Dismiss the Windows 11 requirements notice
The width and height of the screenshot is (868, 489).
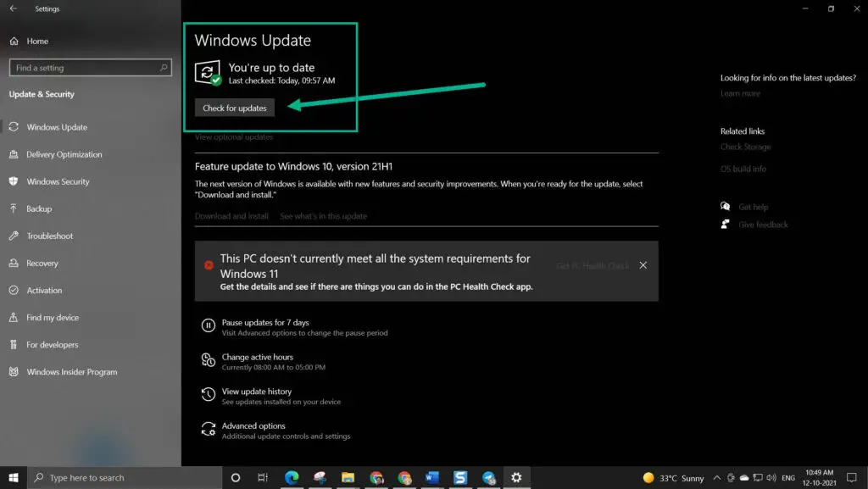tap(643, 265)
